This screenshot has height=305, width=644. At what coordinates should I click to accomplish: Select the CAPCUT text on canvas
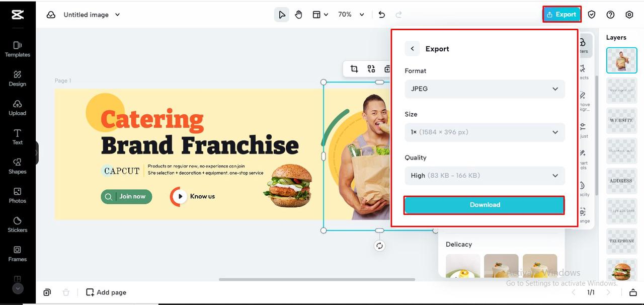click(122, 171)
